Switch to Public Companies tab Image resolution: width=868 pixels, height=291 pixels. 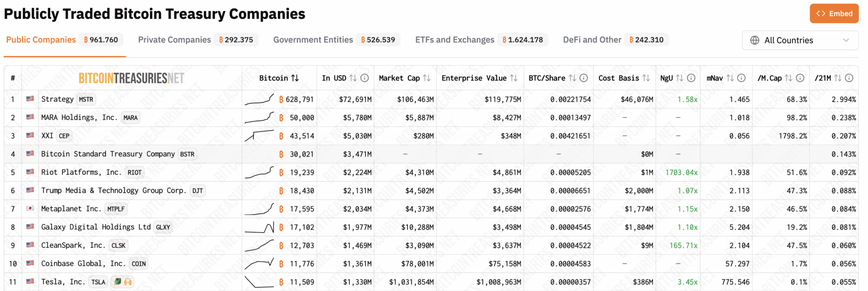pyautogui.click(x=65, y=40)
